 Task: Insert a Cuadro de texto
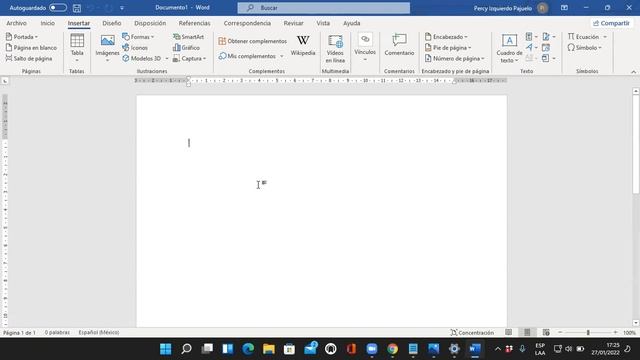click(509, 48)
